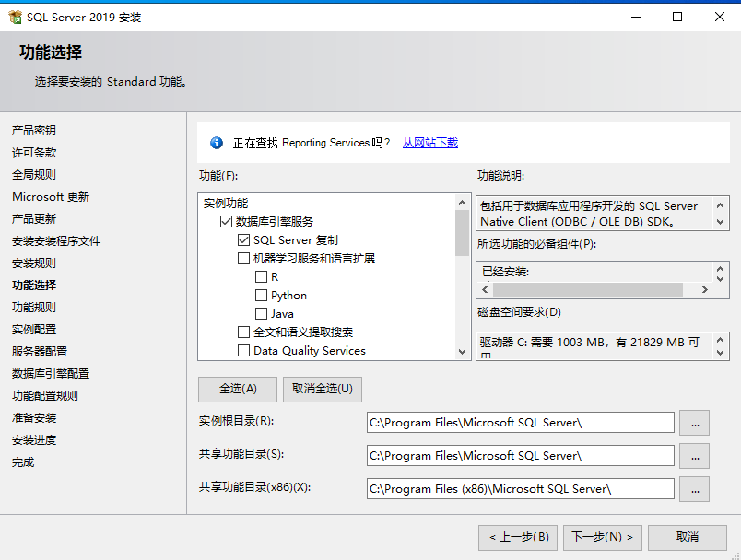Click 功能说明 box scroll down arrow
Screen dimensions: 741x560
click(x=720, y=221)
